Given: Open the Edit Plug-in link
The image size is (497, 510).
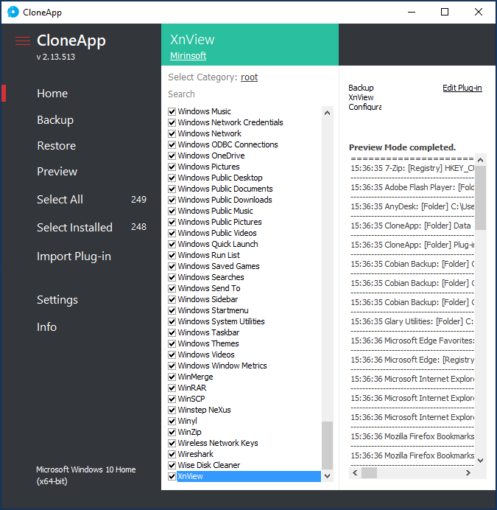Looking at the screenshot, I should pos(462,88).
